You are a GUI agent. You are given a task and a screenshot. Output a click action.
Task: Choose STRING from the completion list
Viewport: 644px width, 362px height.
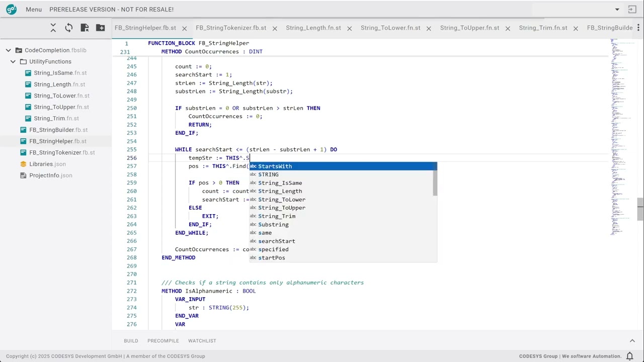[x=341, y=174]
